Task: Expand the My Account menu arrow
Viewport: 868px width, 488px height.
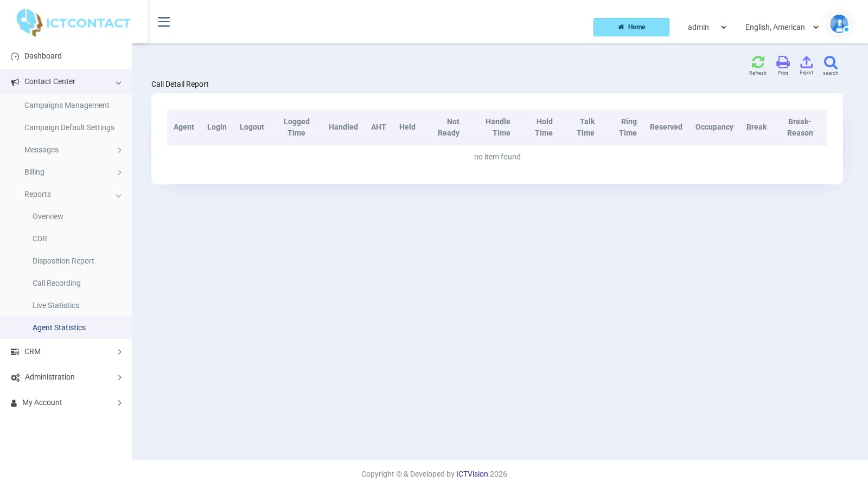Action: tap(119, 403)
